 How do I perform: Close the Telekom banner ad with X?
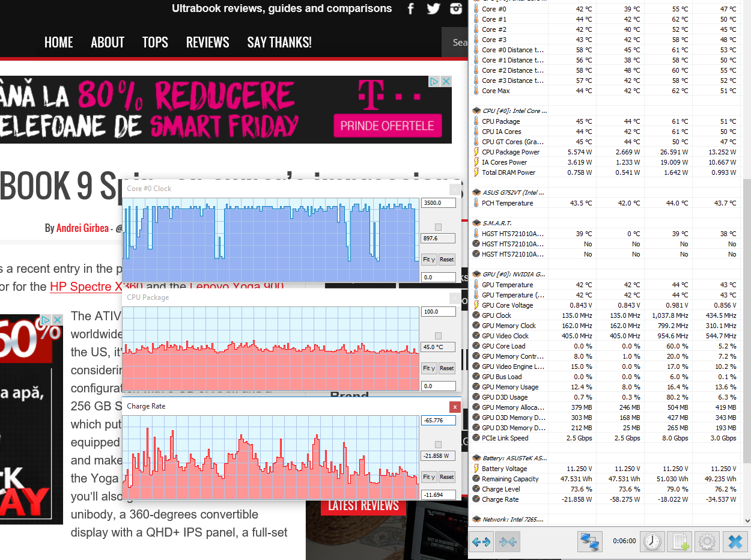tap(446, 81)
